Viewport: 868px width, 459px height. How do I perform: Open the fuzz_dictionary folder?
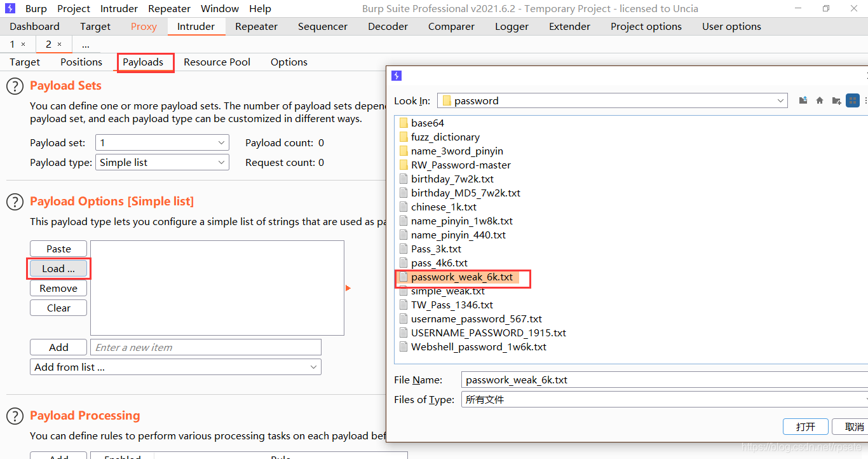point(439,137)
